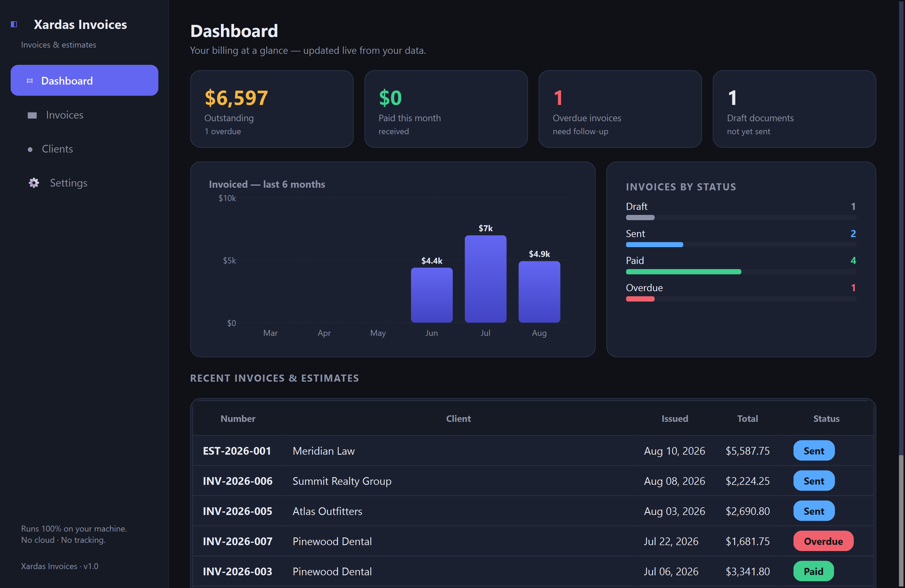Click the Atlas Outfitters client name
This screenshot has height=588, width=905.
(327, 511)
